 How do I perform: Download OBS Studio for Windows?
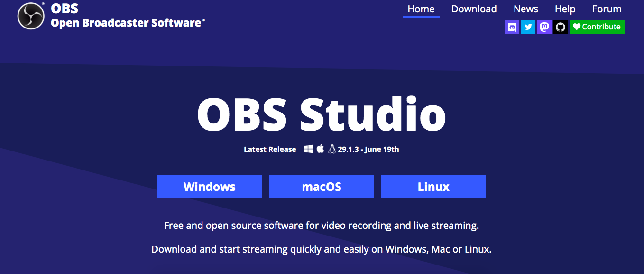pos(210,187)
